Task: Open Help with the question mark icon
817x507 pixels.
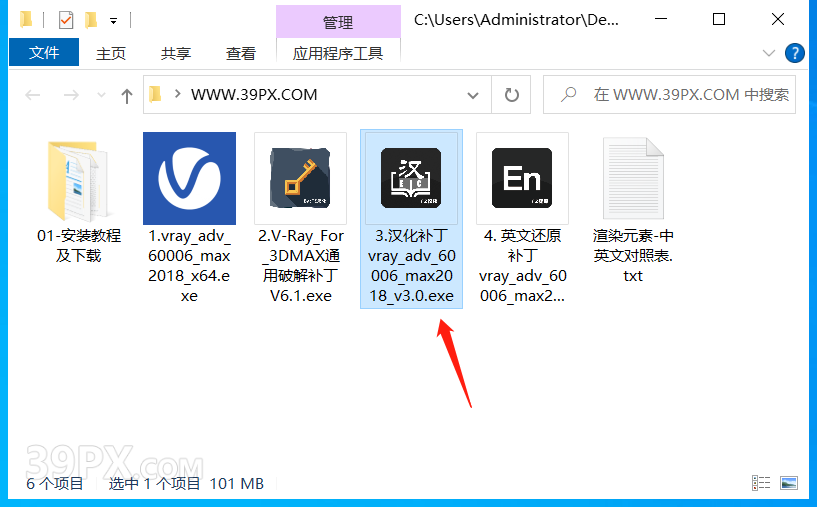Action: pos(795,53)
